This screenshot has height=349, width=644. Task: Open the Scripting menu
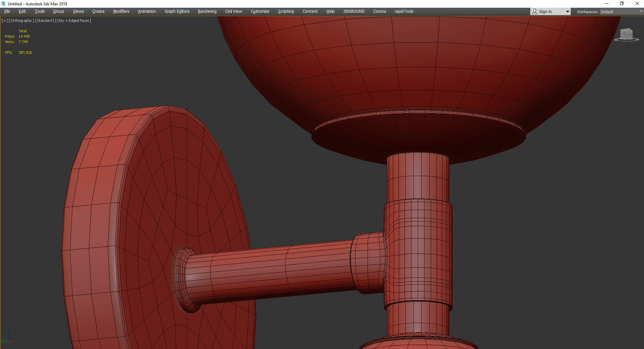286,11
